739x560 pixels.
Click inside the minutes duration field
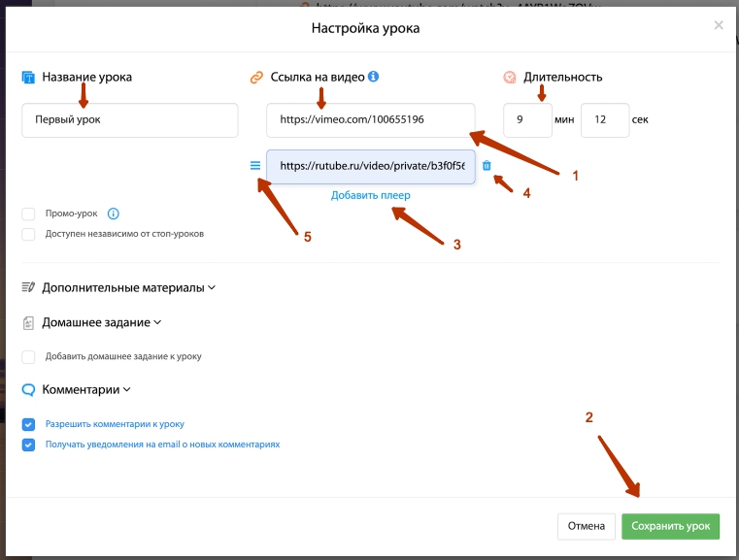[x=527, y=120]
